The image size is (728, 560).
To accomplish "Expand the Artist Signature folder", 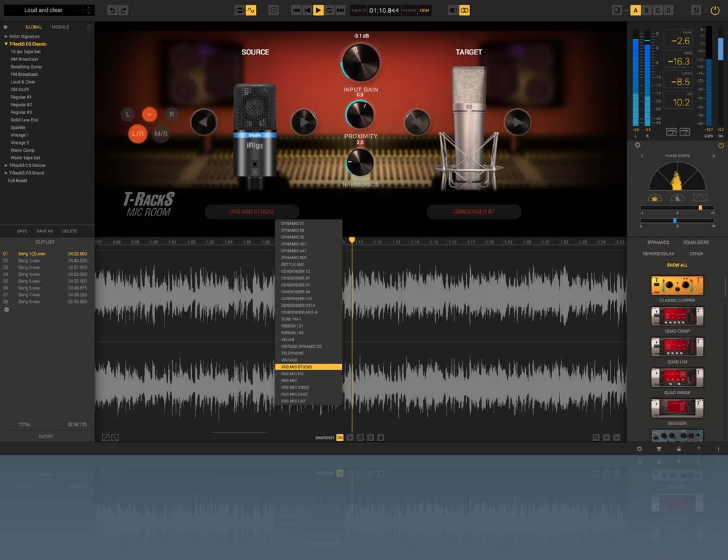I will [x=6, y=36].
